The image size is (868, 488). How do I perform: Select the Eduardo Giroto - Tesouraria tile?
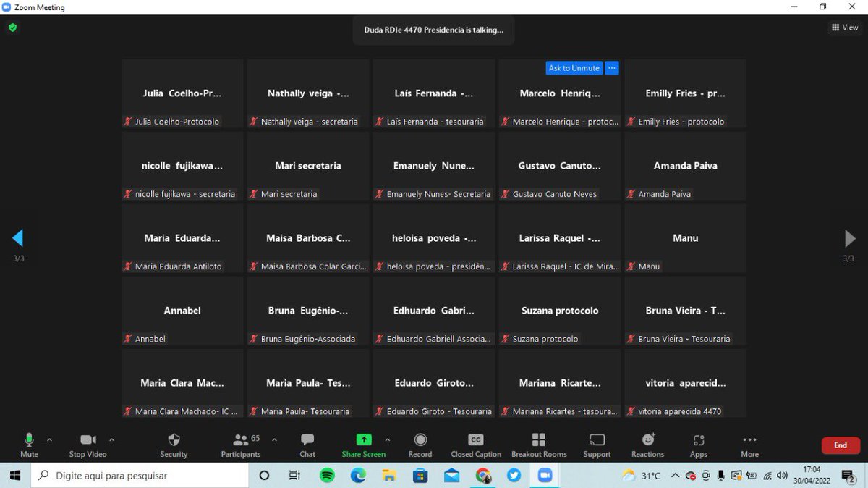pos(434,383)
